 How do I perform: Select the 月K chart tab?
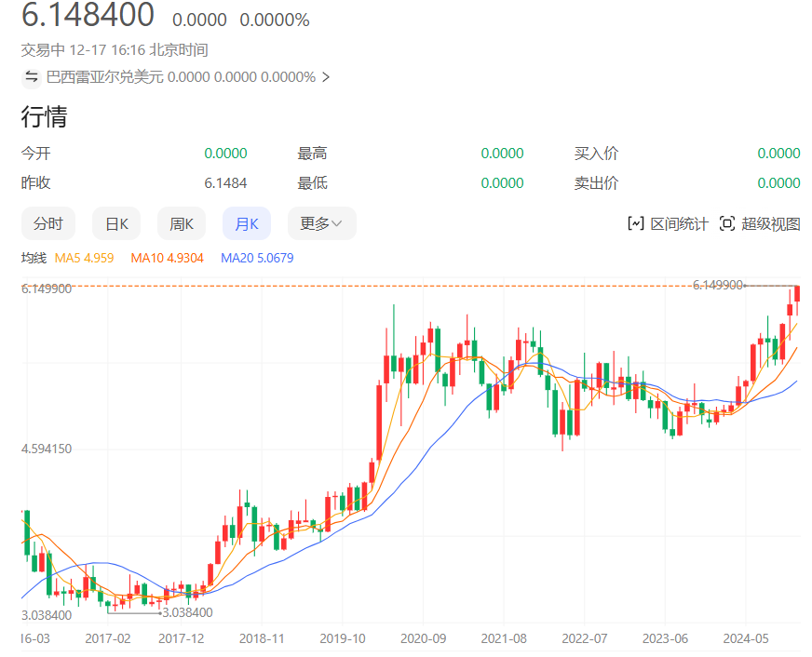[247, 223]
